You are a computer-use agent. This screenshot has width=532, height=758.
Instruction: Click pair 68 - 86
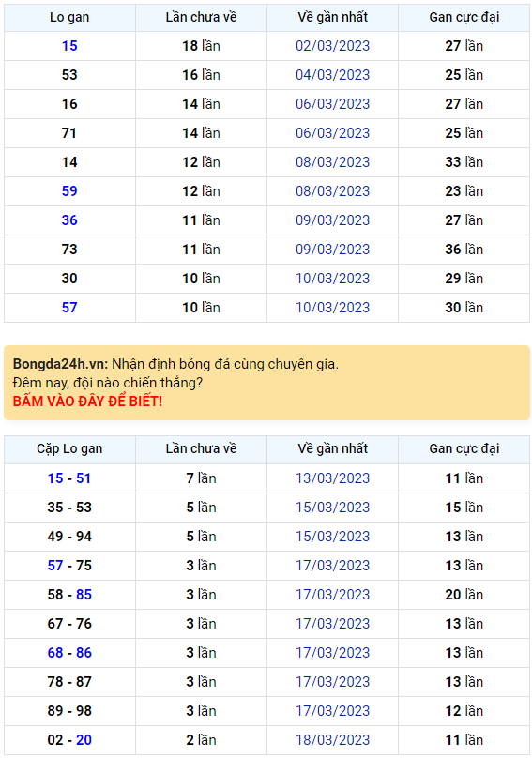tap(69, 653)
